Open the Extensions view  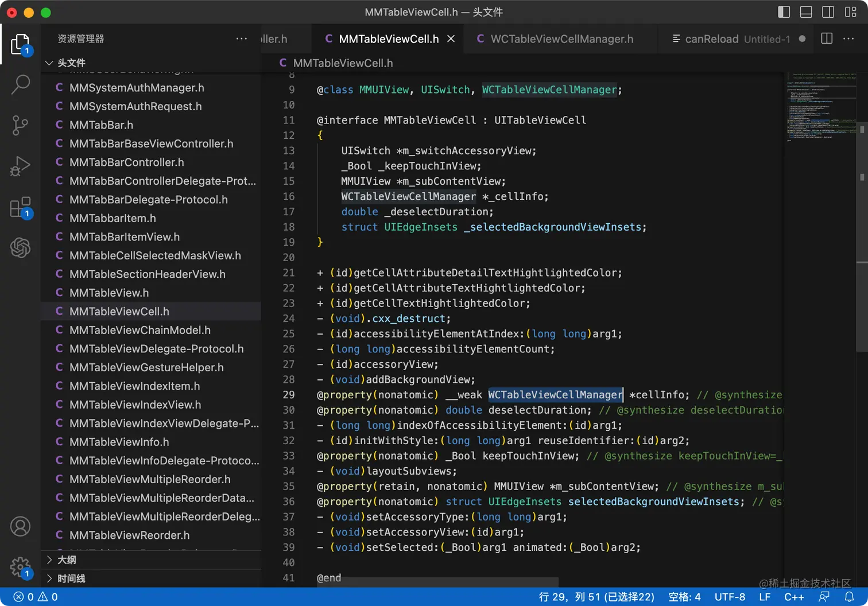(21, 207)
